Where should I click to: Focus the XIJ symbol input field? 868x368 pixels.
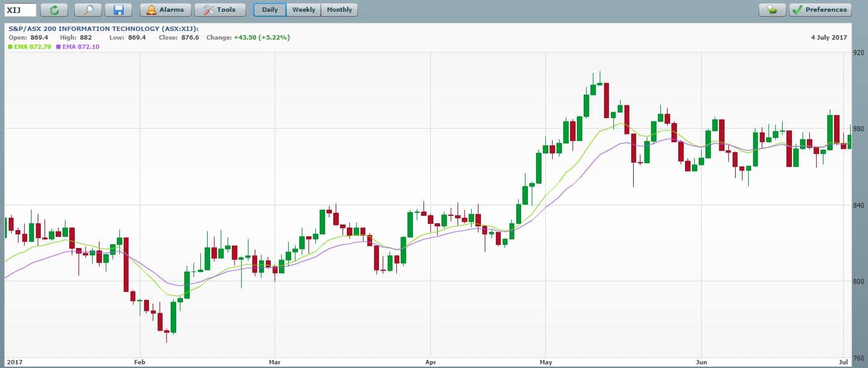[x=20, y=10]
